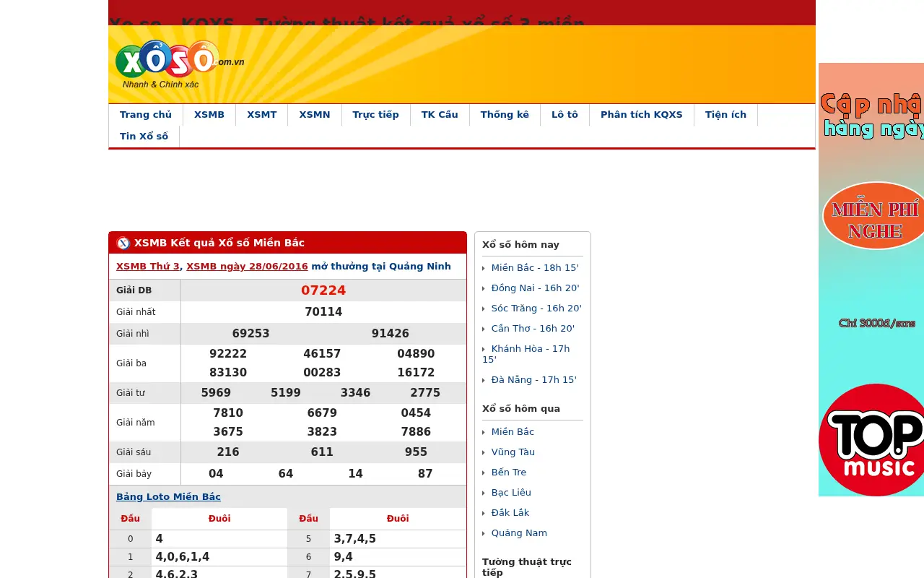Open Phân tích KQXS menu

[642, 115]
